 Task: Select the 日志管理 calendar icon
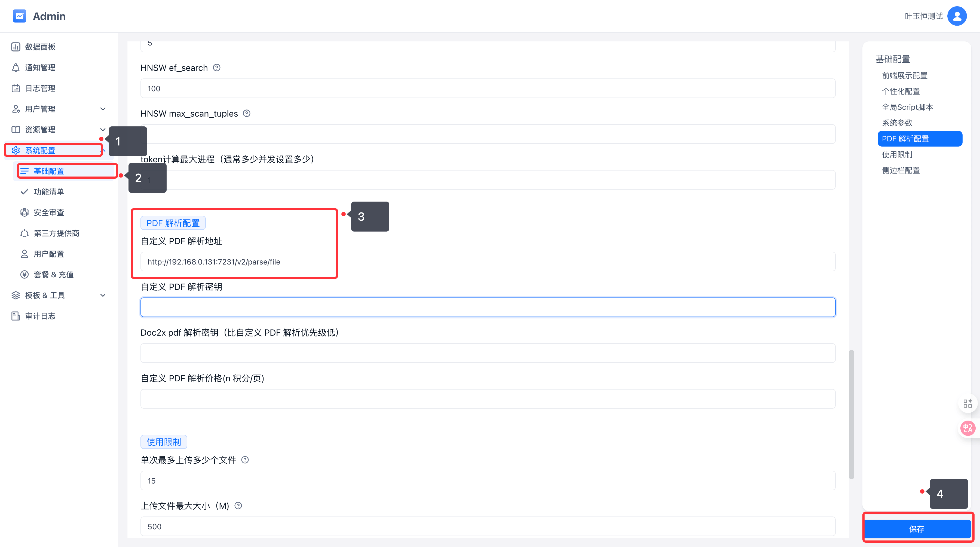[16, 88]
